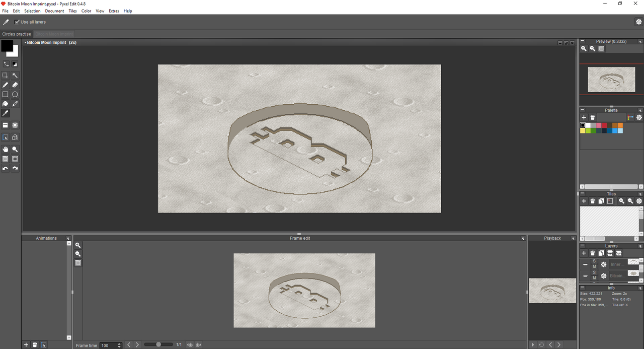The image size is (644, 349).
Task: Add a new layer in Layers panel
Action: point(584,253)
